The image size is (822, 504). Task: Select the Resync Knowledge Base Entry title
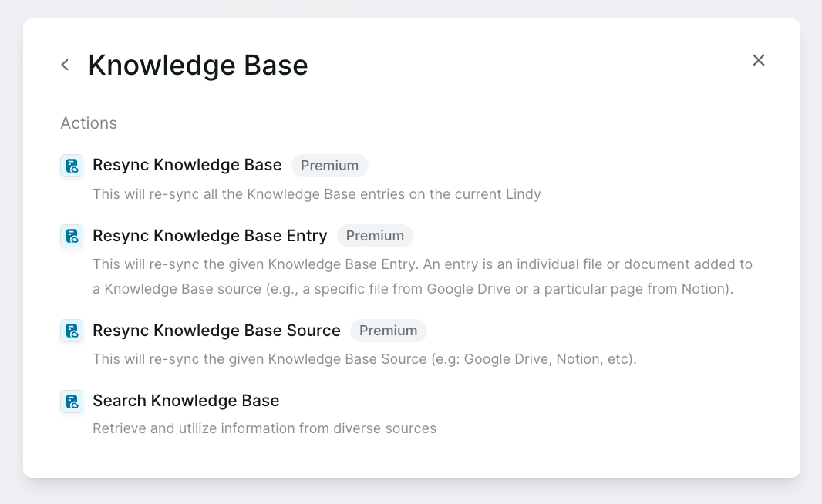point(210,236)
